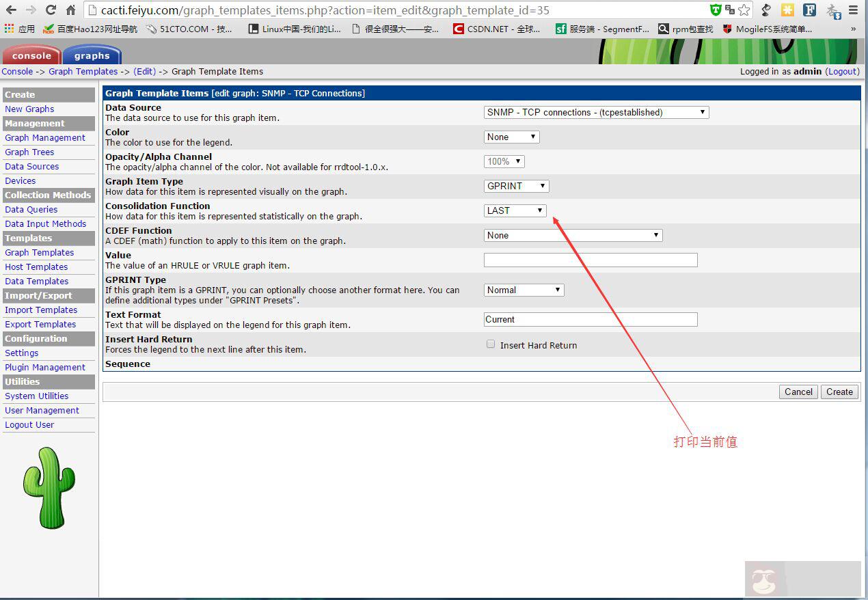Open Data Queries in sidebar
Viewport: 868px width, 600px height.
click(31, 209)
